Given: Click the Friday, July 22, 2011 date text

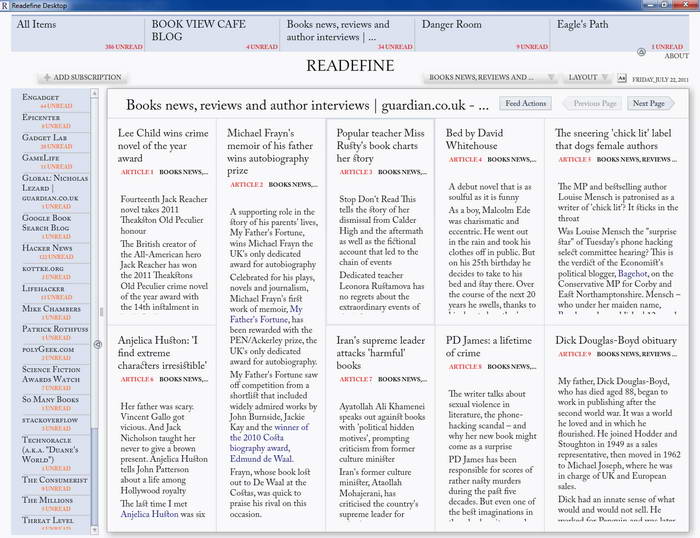Looking at the screenshot, I should click(x=660, y=79).
